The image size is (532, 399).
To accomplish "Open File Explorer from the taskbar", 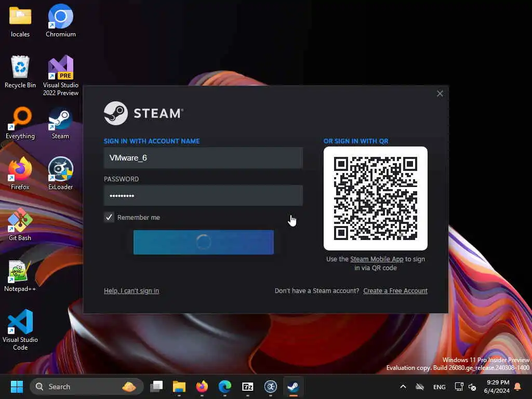I will point(179,387).
